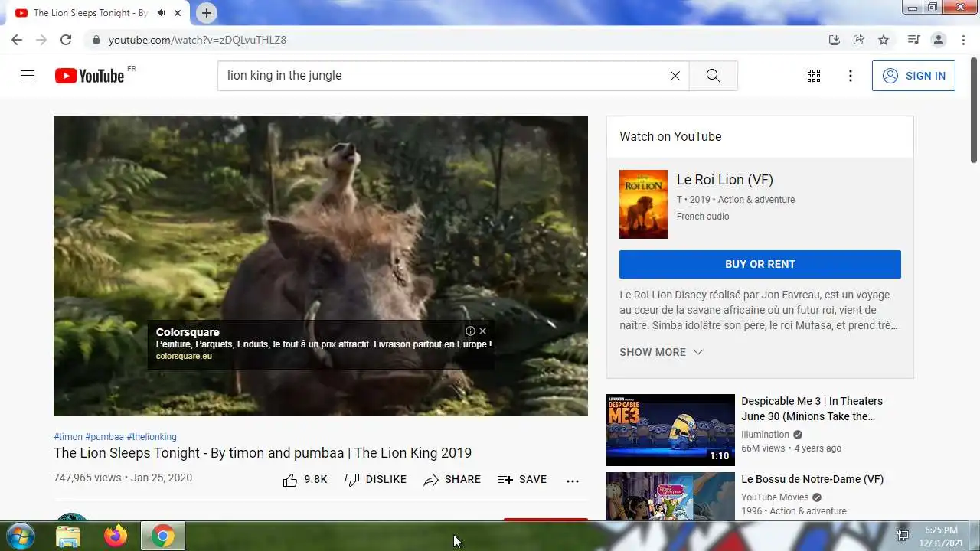
Task: Click the video player area
Action: tap(321, 266)
